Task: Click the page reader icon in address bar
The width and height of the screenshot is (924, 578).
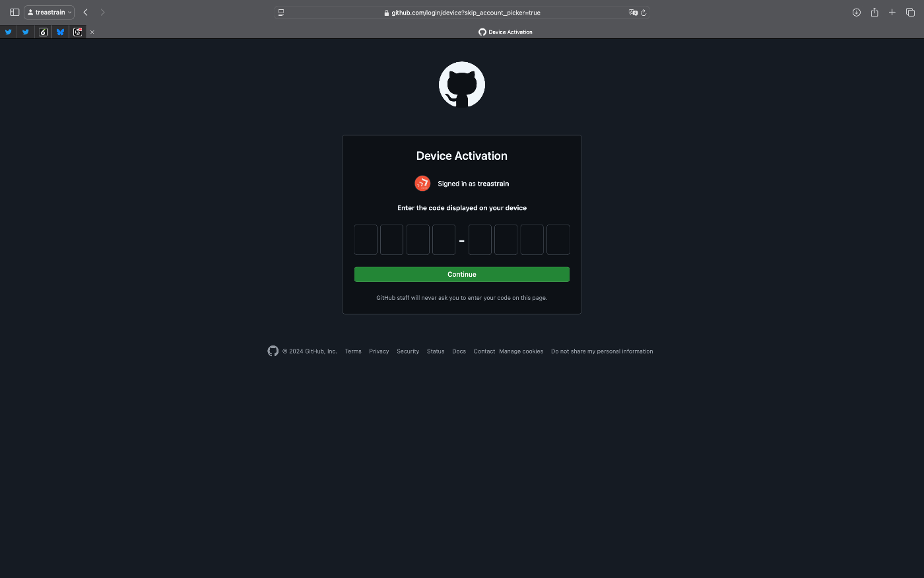Action: pos(281,13)
